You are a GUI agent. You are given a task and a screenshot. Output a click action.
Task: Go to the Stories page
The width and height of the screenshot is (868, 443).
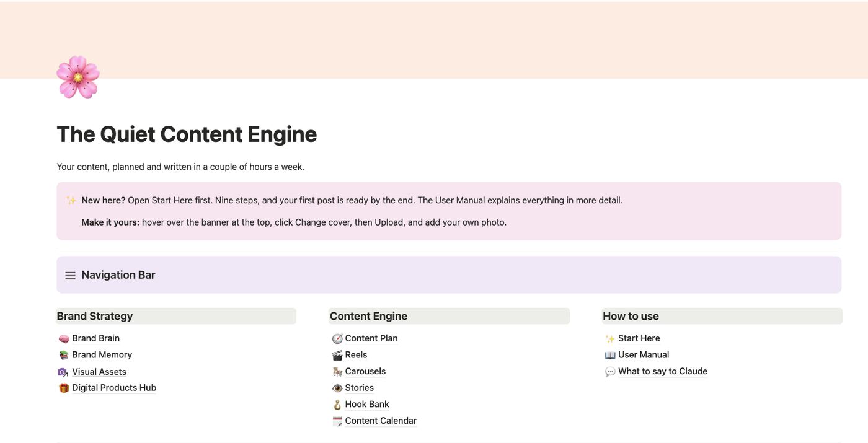360,388
